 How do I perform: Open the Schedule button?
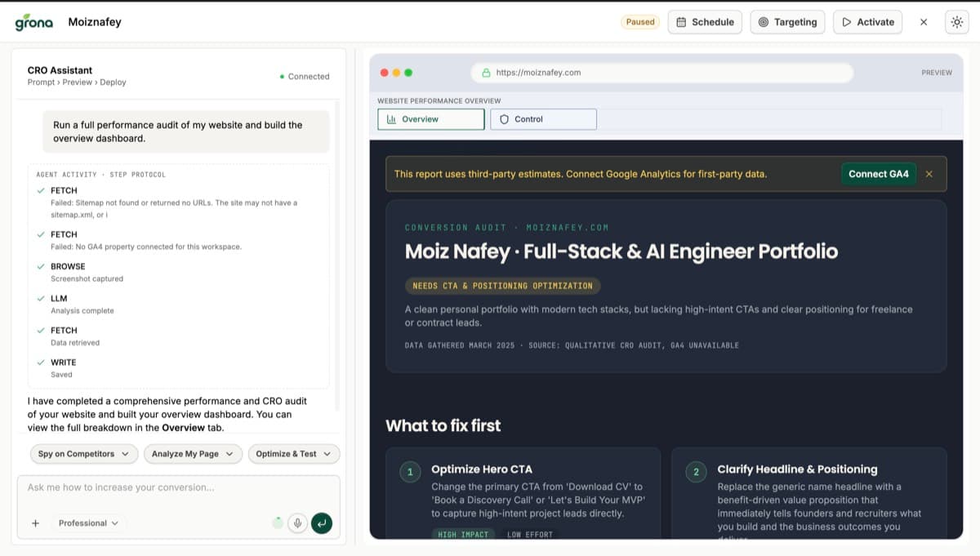pos(705,22)
